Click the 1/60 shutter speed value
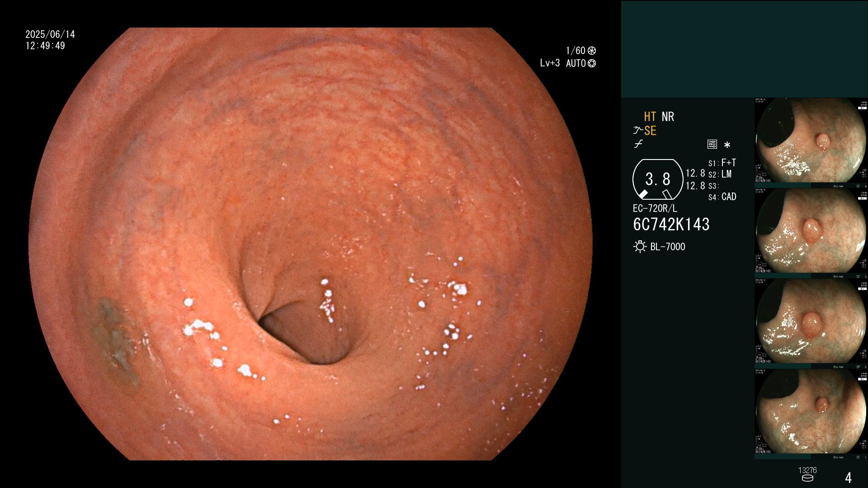Image resolution: width=868 pixels, height=488 pixels. pos(576,51)
